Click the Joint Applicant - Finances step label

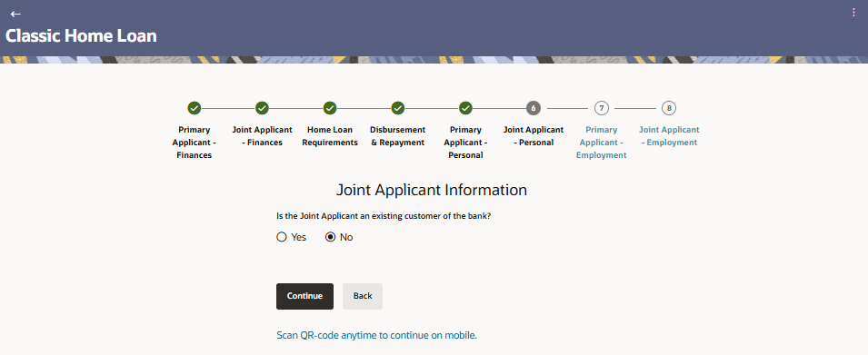coord(262,136)
